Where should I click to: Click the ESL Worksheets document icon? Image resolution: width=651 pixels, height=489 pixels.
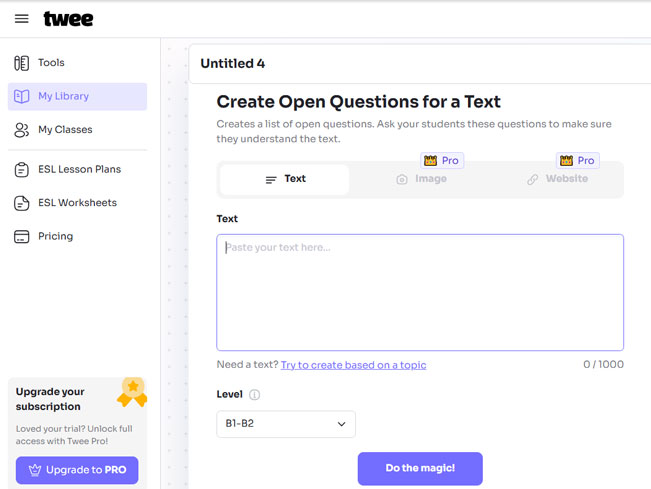coord(22,203)
